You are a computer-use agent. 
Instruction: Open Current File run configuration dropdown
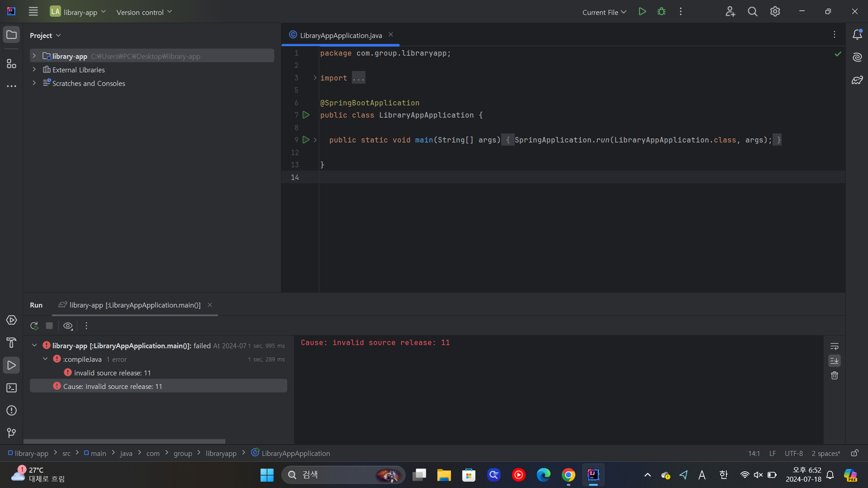click(604, 12)
